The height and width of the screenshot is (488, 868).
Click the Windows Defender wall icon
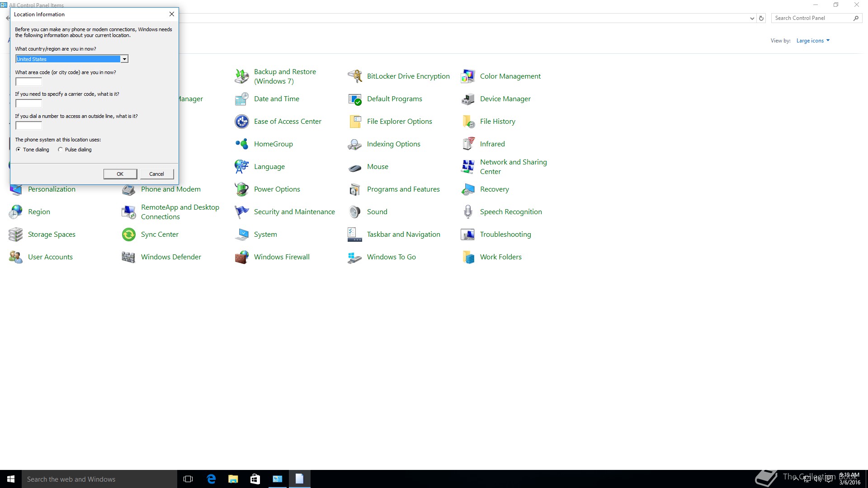[x=129, y=257]
